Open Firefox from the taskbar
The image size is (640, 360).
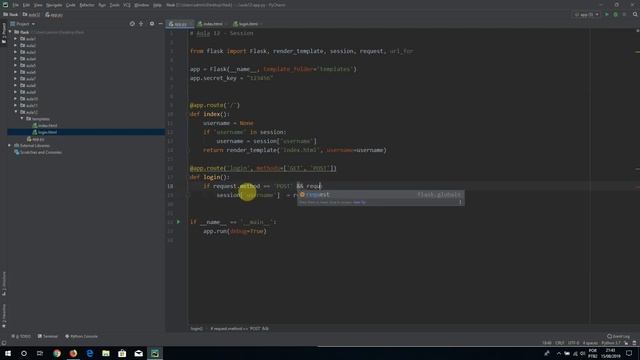click(x=73, y=353)
